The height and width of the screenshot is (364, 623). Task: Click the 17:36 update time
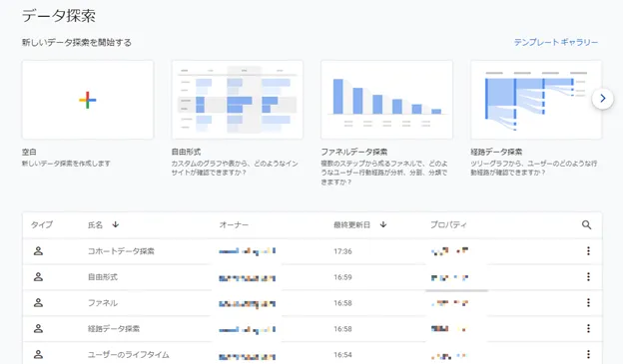(342, 251)
